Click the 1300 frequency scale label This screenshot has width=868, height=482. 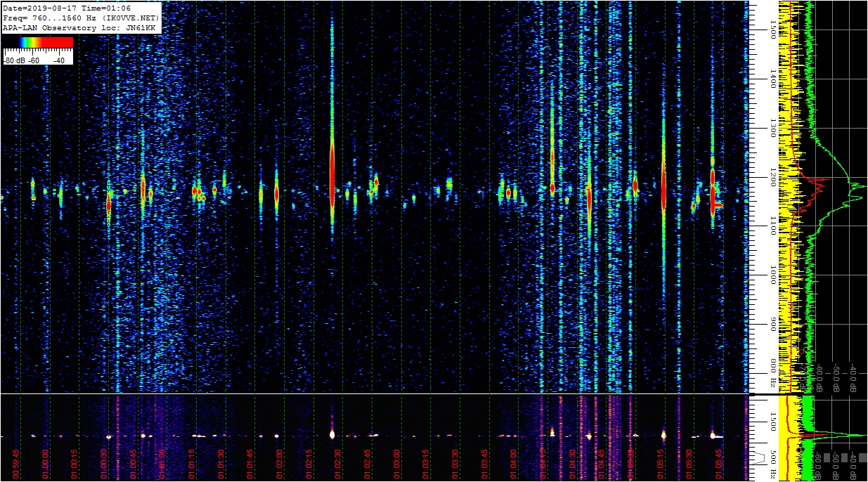pos(772,127)
